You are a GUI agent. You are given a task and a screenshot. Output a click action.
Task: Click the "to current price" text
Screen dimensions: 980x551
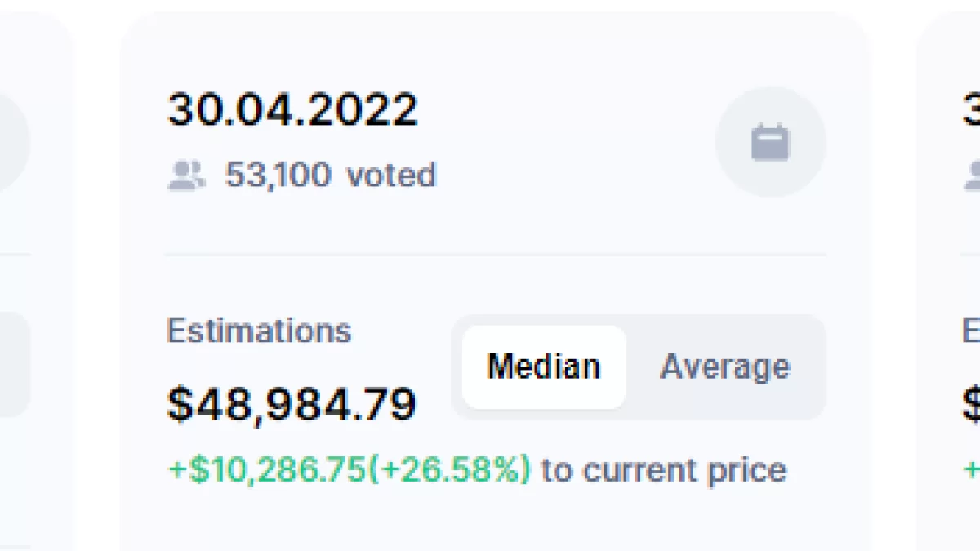(x=664, y=470)
